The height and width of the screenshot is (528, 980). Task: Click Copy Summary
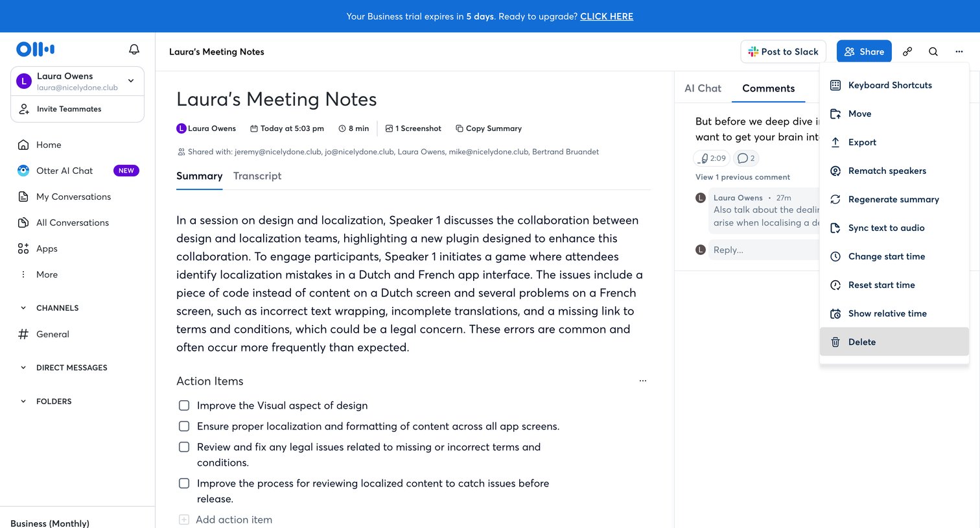click(x=489, y=128)
